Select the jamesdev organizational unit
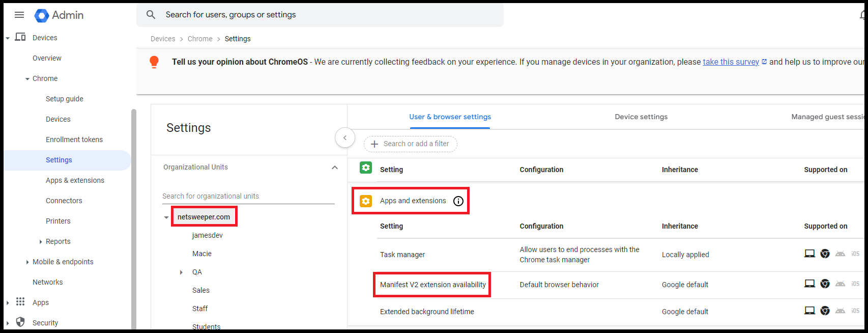The height and width of the screenshot is (333, 868). tap(208, 235)
